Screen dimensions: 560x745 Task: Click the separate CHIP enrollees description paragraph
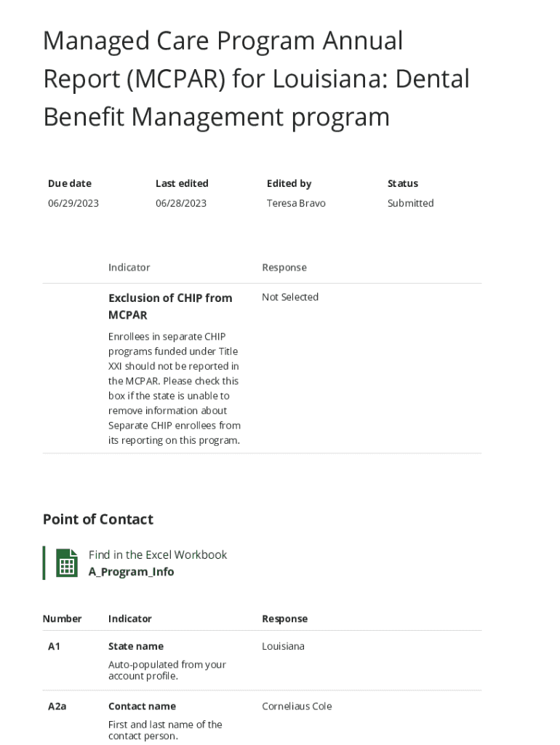pyautogui.click(x=174, y=389)
